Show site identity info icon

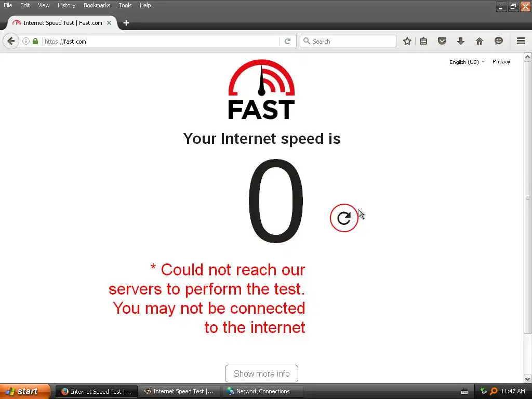(x=26, y=42)
